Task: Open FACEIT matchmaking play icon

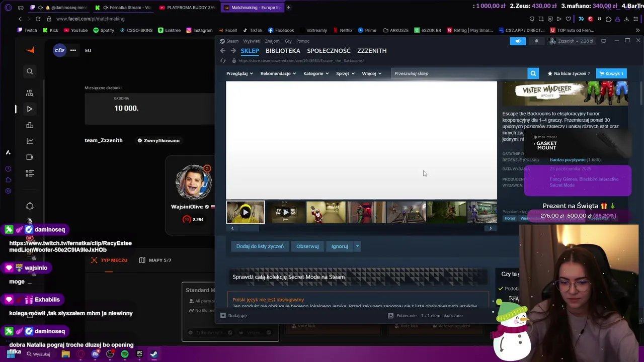Action: click(30, 109)
